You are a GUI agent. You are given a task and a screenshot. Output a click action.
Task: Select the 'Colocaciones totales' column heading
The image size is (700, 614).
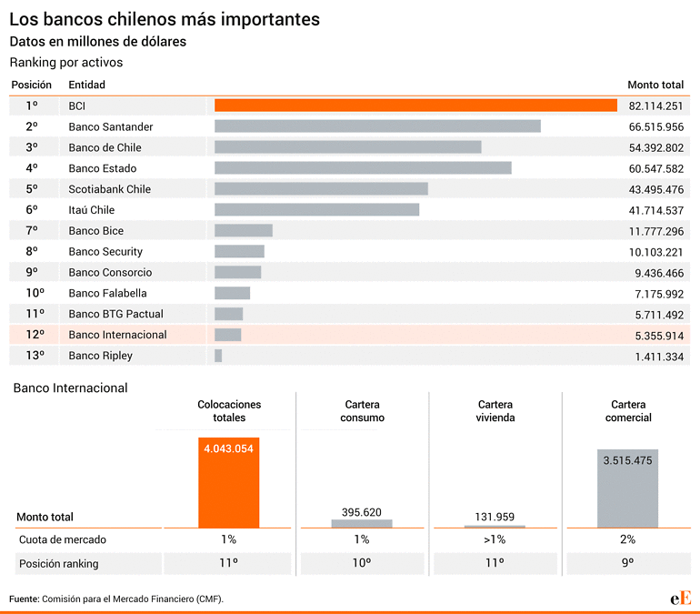229,411
